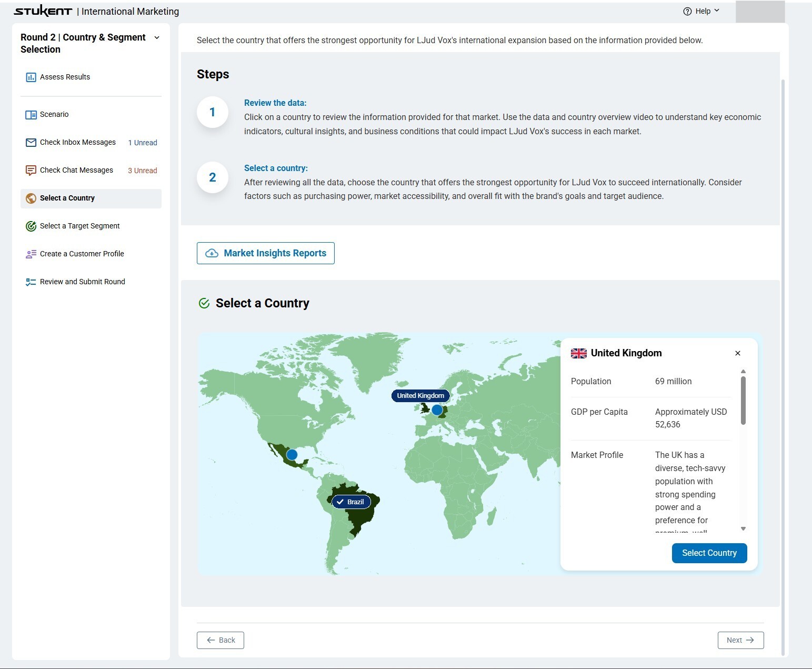The height and width of the screenshot is (669, 812).
Task: Click the Back button
Action: click(x=220, y=640)
